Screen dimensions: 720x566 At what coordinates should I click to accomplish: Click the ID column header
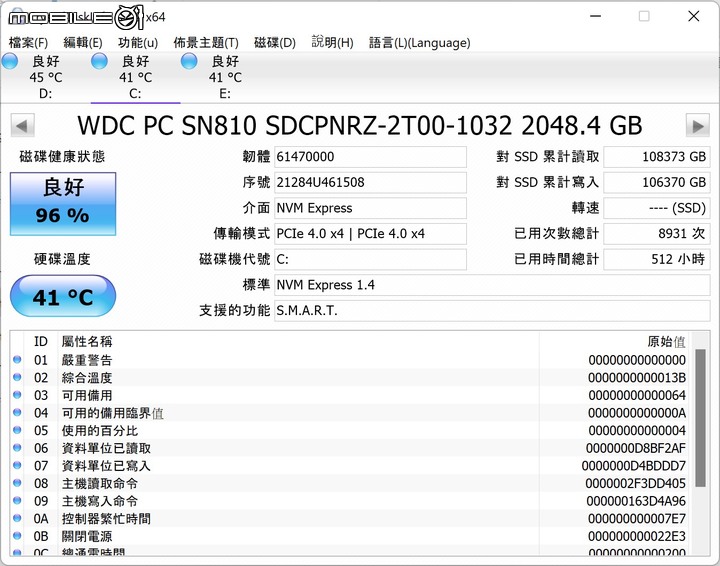coord(41,342)
